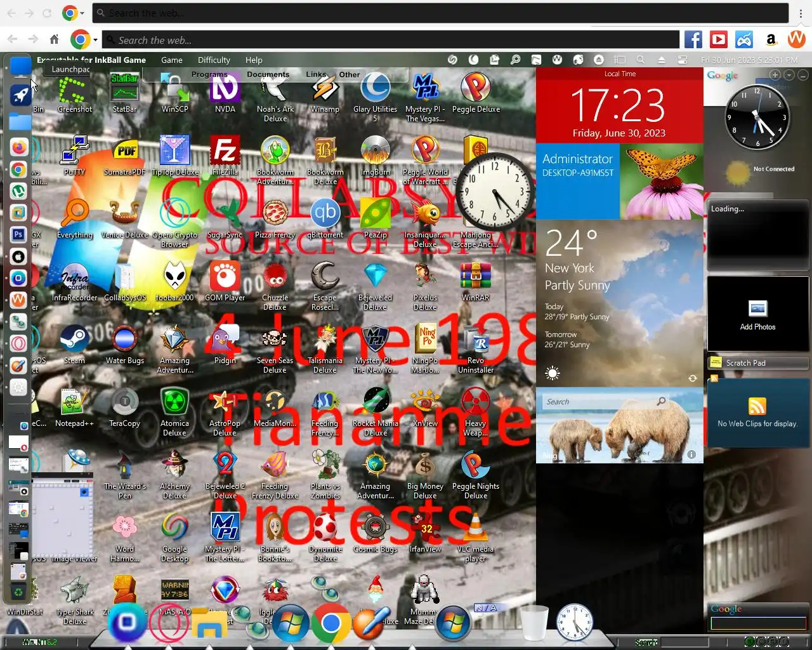Open Pidgin messenger icon
Image resolution: width=812 pixels, height=650 pixels.
coord(225,344)
